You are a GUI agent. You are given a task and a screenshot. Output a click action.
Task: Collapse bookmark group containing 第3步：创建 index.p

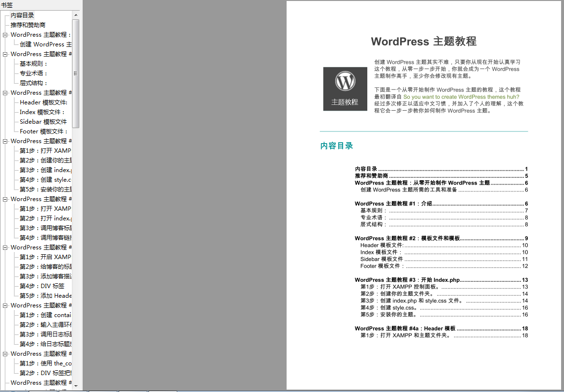(5, 141)
